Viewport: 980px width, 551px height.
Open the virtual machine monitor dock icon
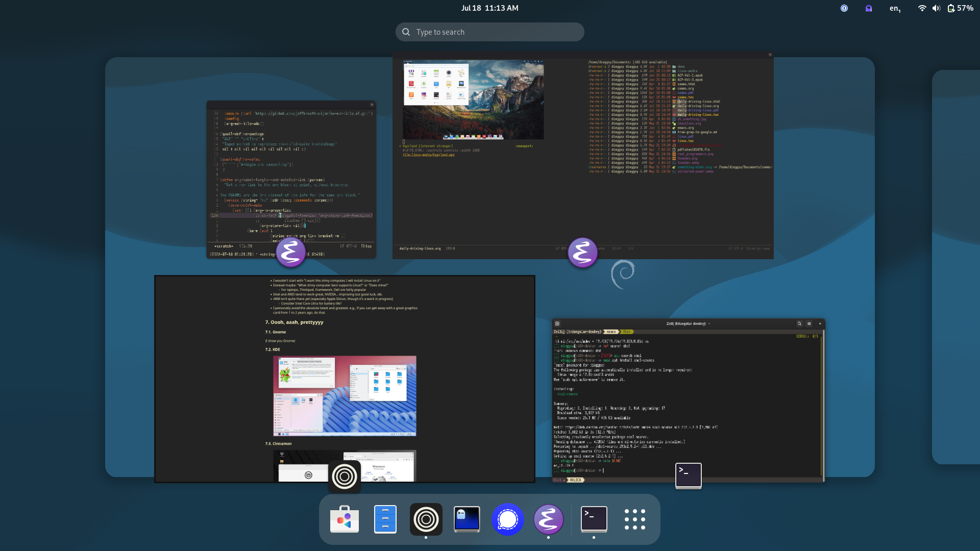467,519
